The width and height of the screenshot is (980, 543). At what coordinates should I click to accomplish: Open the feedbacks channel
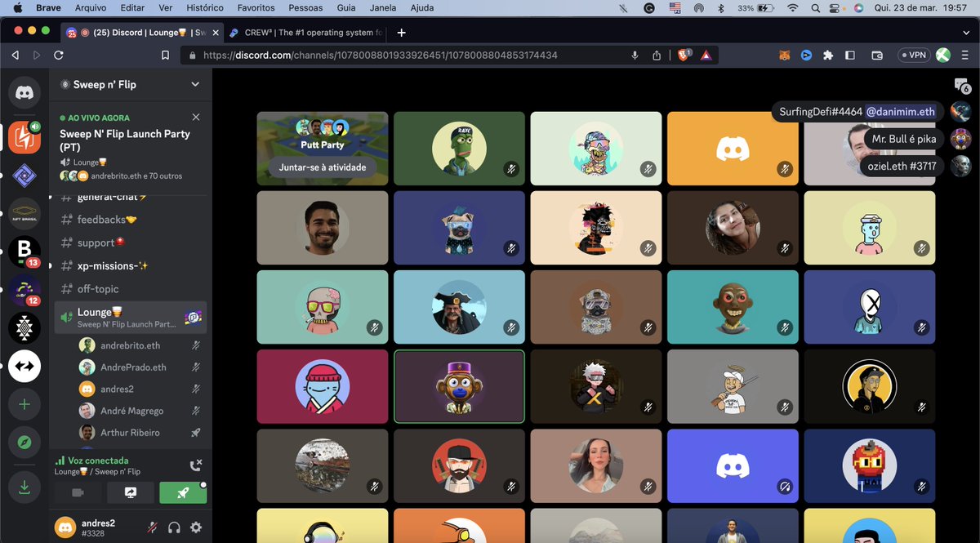pyautogui.click(x=131, y=220)
